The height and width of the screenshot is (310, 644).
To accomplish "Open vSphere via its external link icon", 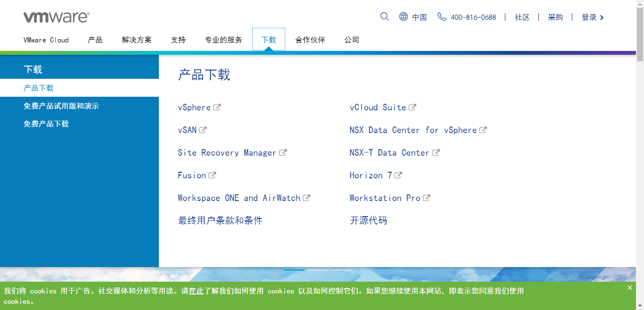I will (x=217, y=107).
